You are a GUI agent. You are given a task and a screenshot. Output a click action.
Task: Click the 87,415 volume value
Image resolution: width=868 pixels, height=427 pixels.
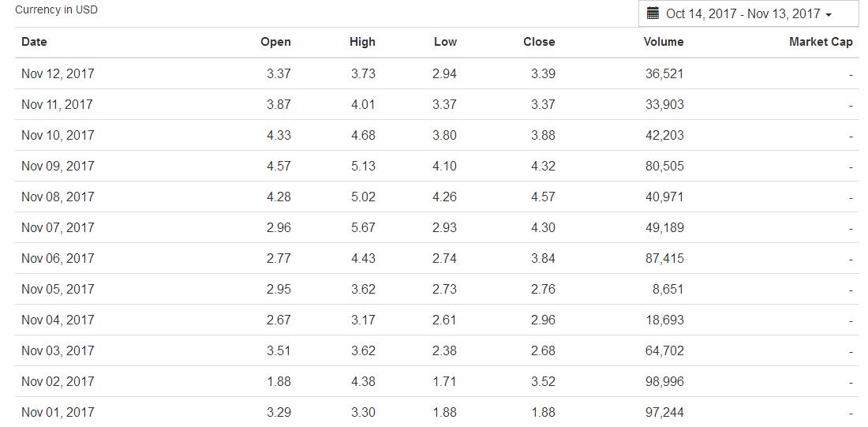coord(664,258)
